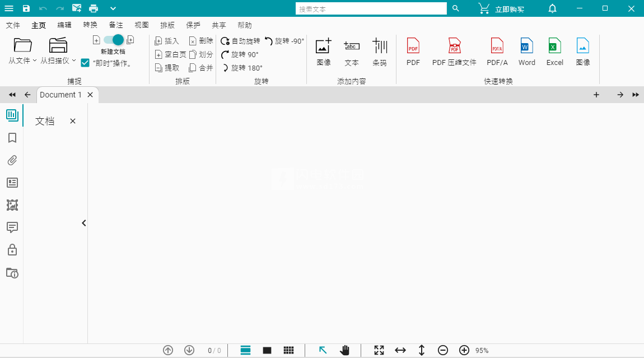Open the Attachments sidebar panel

click(x=12, y=160)
